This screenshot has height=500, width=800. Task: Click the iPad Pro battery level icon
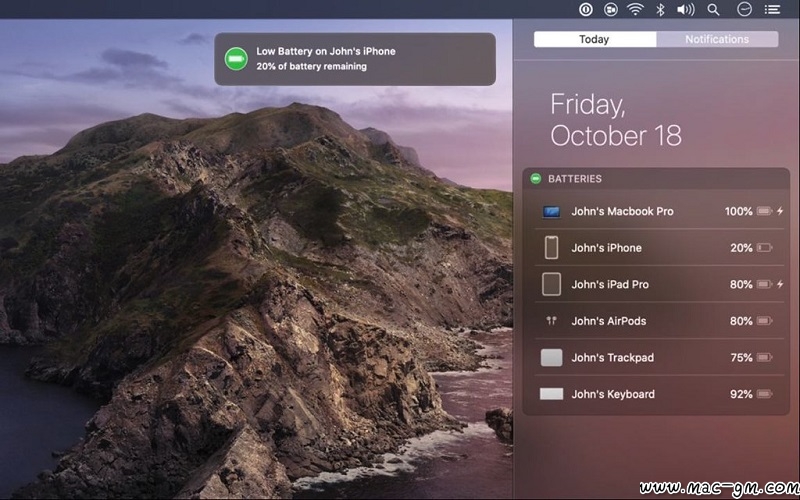pos(764,284)
